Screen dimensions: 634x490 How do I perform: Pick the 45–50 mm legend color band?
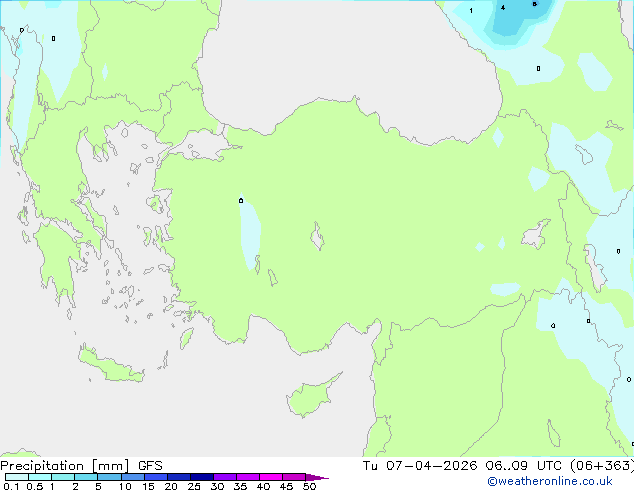click(x=294, y=477)
